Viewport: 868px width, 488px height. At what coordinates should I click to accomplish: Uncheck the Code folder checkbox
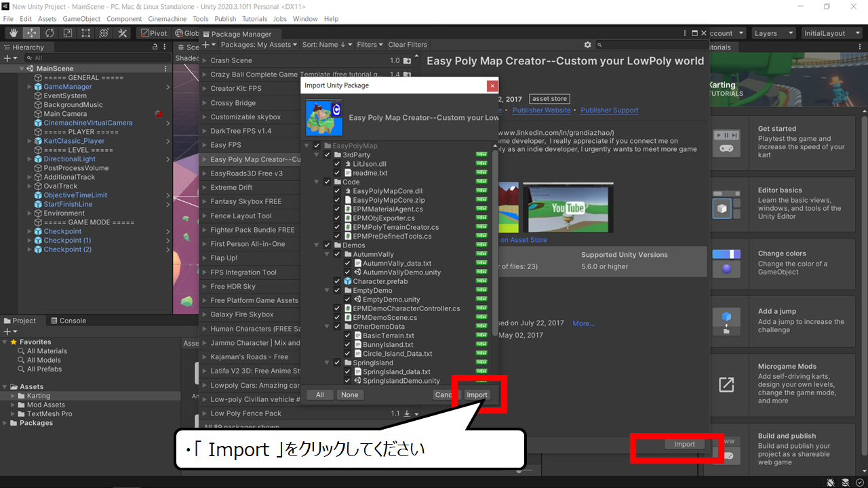[x=327, y=182]
